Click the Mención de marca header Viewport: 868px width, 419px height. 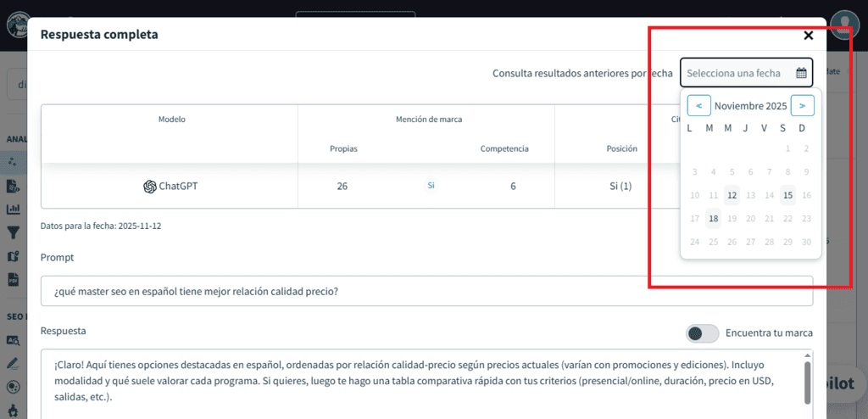429,119
